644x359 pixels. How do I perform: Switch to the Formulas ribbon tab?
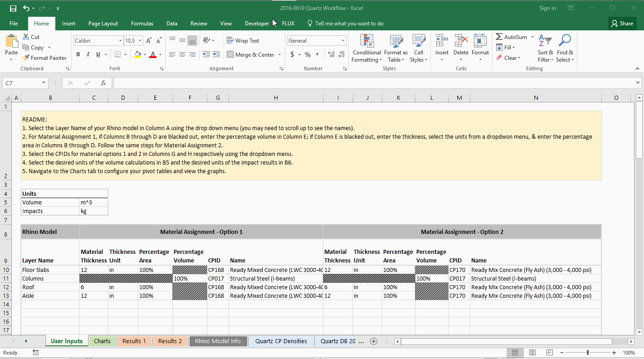click(142, 24)
